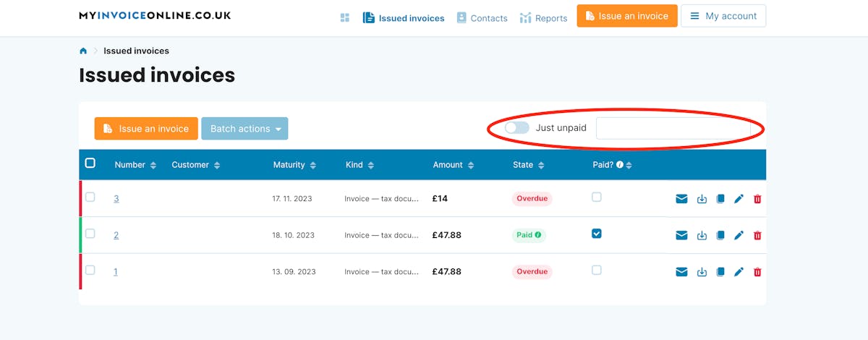
Task: Open the dashboard grid icon
Action: [345, 17]
